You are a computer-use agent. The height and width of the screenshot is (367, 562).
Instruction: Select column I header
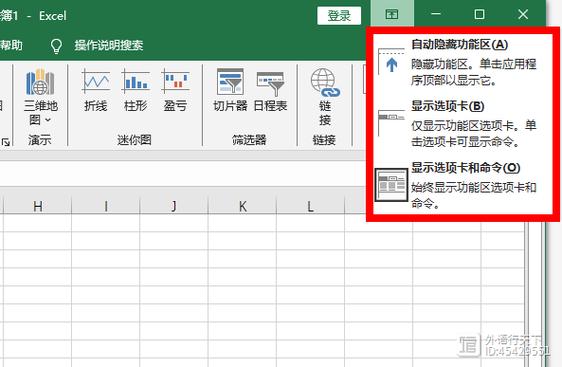click(106, 206)
